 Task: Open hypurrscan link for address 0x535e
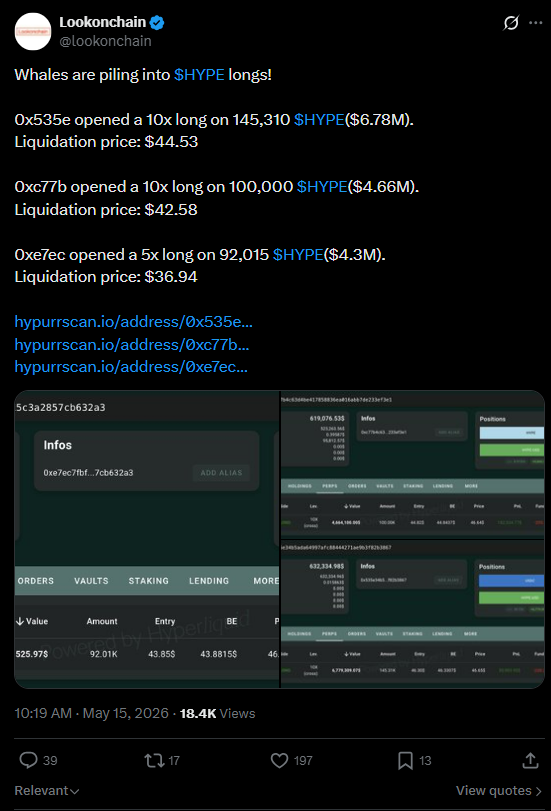click(133, 322)
